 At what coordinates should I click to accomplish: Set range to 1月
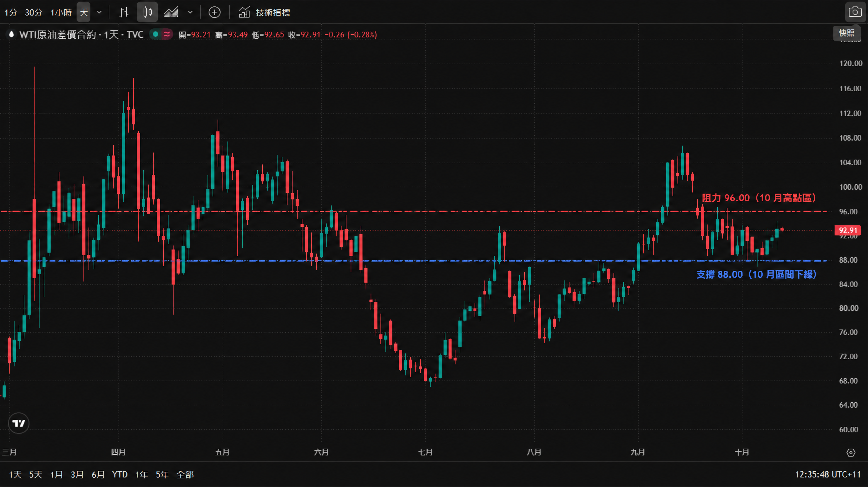56,475
